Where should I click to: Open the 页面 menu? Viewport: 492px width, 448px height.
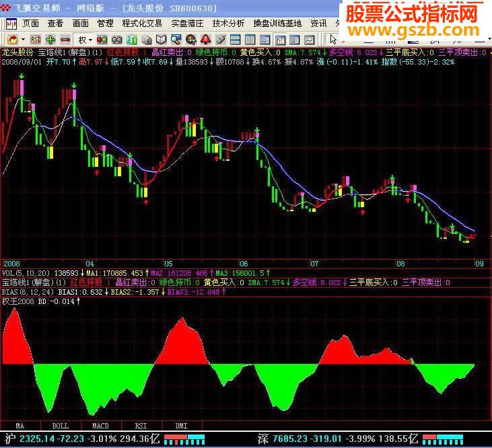[x=30, y=23]
